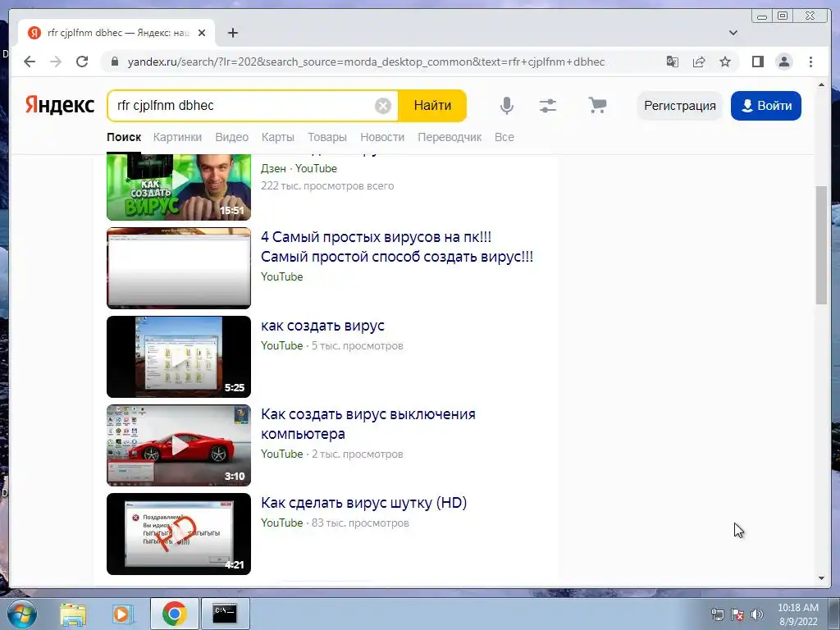Select the Chrome taskbar button
The height and width of the screenshot is (630, 840).
174,614
